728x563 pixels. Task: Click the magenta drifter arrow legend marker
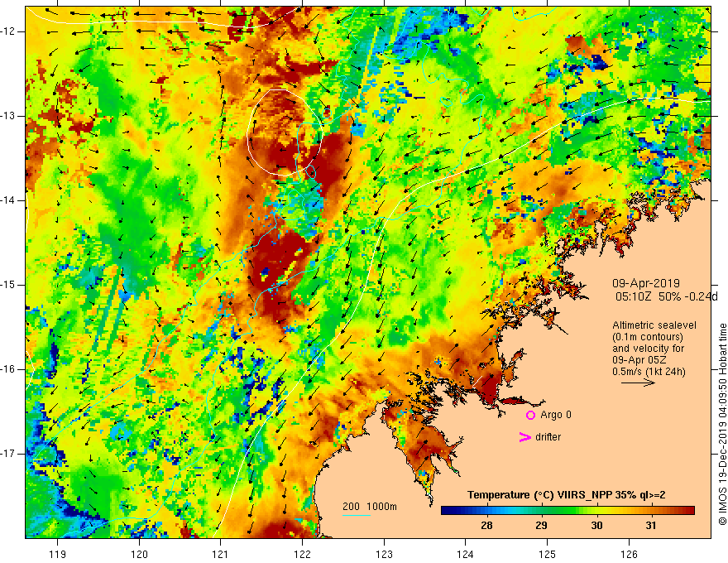tap(524, 437)
